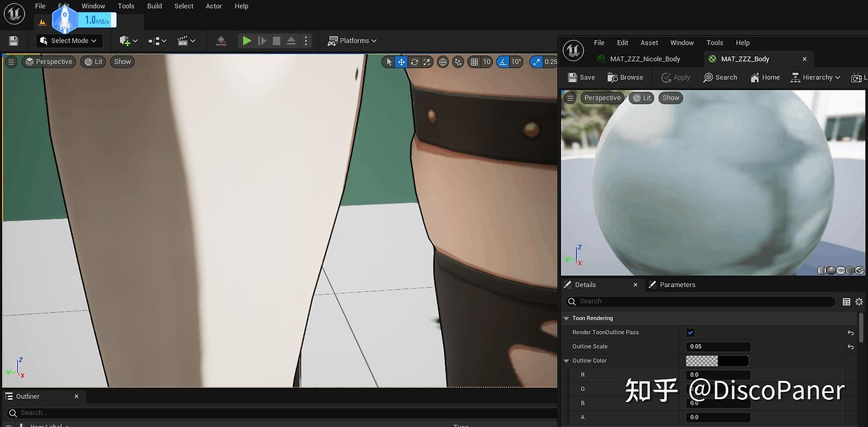The image size is (868, 427).
Task: Open the Hierarchy dropdown
Action: click(x=816, y=77)
